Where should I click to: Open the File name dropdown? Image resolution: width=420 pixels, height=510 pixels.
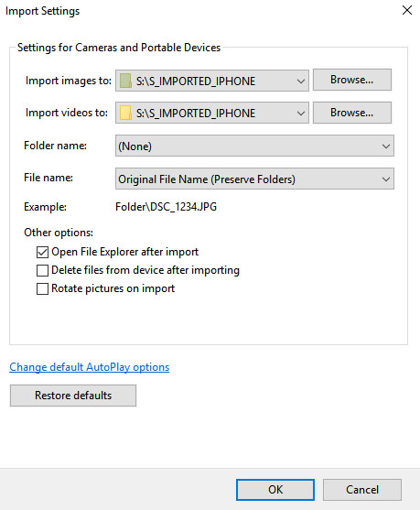254,179
